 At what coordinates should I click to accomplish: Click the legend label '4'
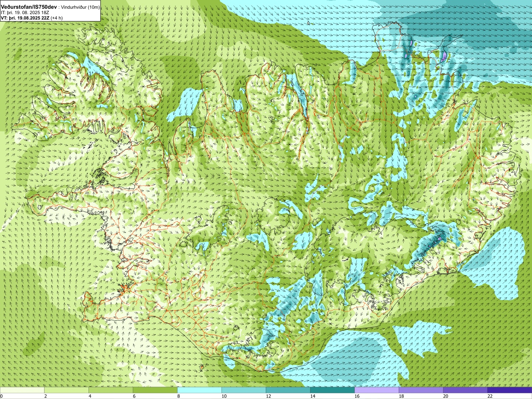(x=90, y=397)
